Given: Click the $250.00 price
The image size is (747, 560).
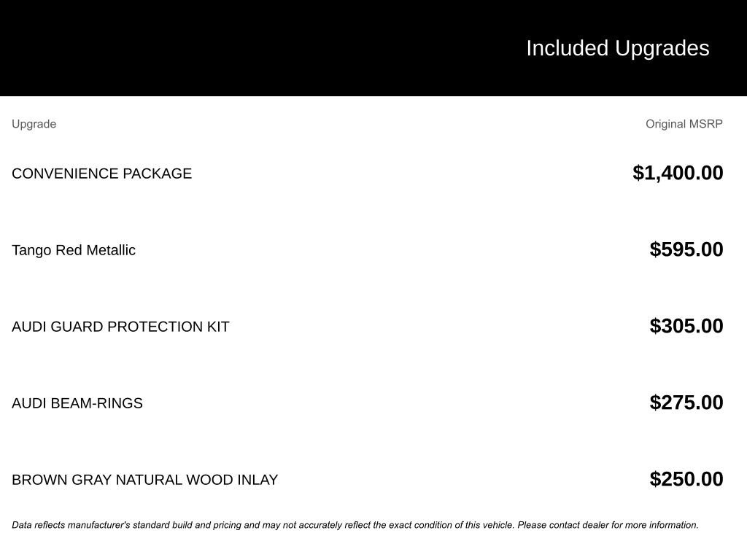Looking at the screenshot, I should point(686,479).
